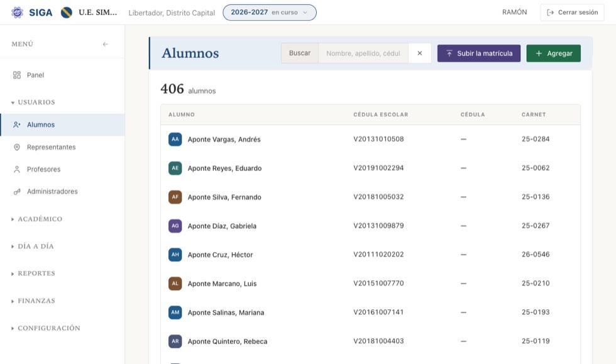Click cédula escolar V20181004403
616x364 pixels.
point(378,341)
